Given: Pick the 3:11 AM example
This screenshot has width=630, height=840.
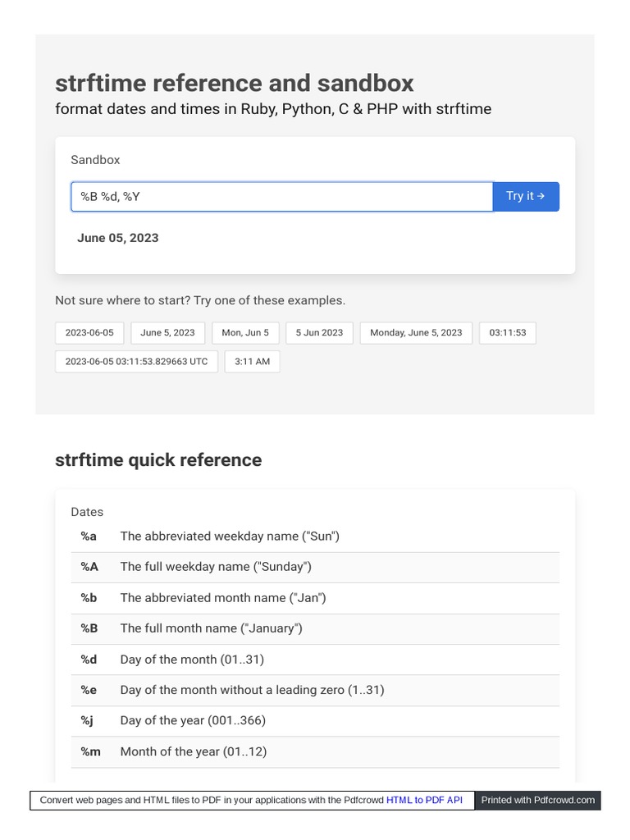Looking at the screenshot, I should tap(252, 362).
